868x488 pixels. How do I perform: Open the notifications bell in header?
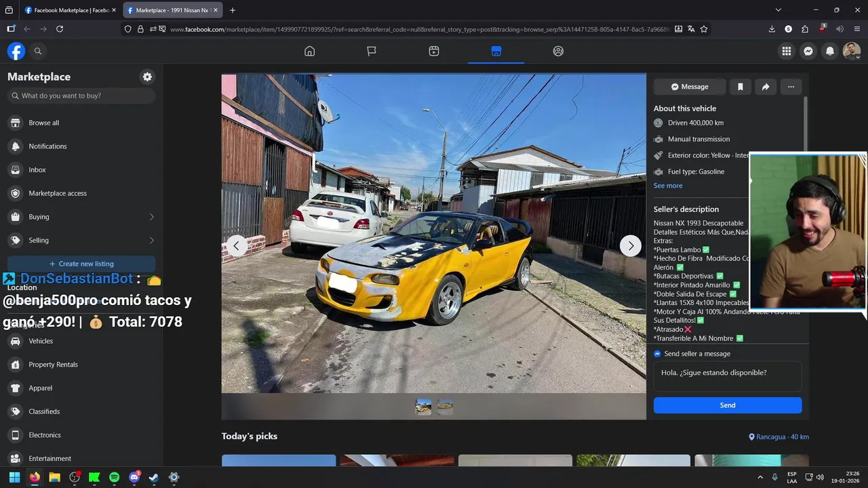(830, 51)
